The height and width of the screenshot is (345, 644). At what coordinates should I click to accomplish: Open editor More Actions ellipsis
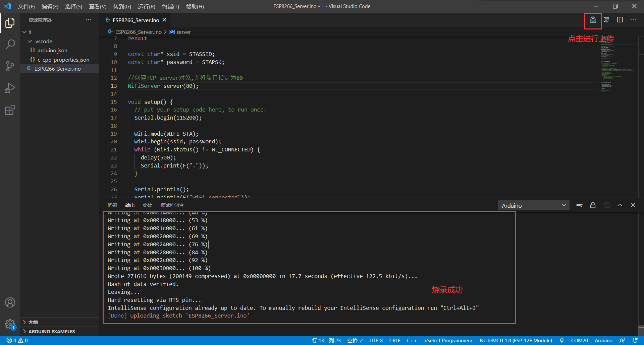point(633,20)
